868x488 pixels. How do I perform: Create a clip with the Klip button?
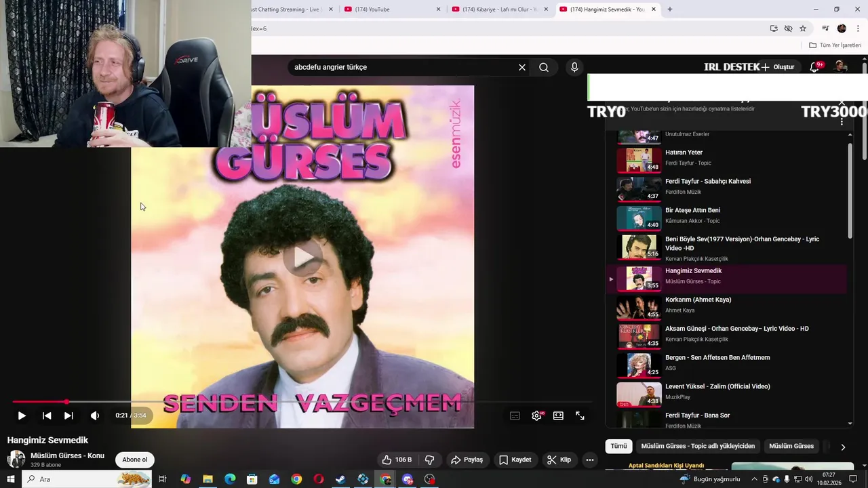click(559, 460)
